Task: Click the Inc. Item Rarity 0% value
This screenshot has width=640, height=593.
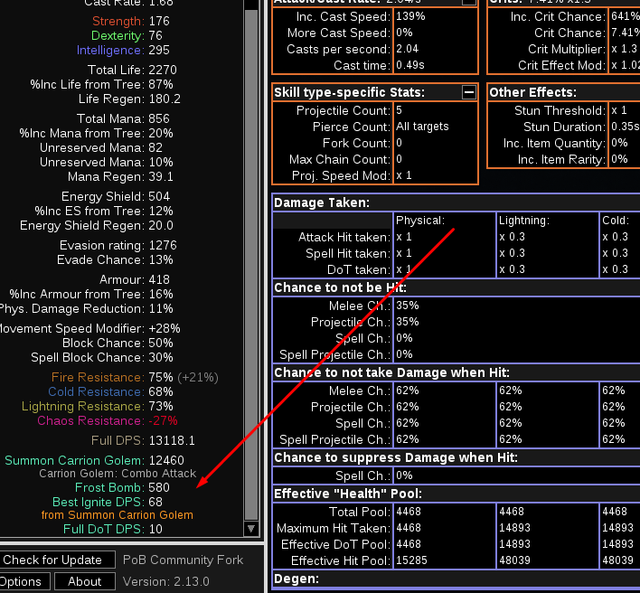Action: pyautogui.click(x=619, y=159)
